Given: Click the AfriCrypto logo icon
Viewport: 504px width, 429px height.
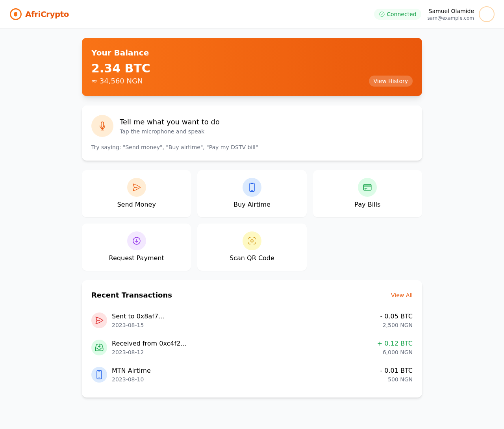Looking at the screenshot, I should coord(16,14).
